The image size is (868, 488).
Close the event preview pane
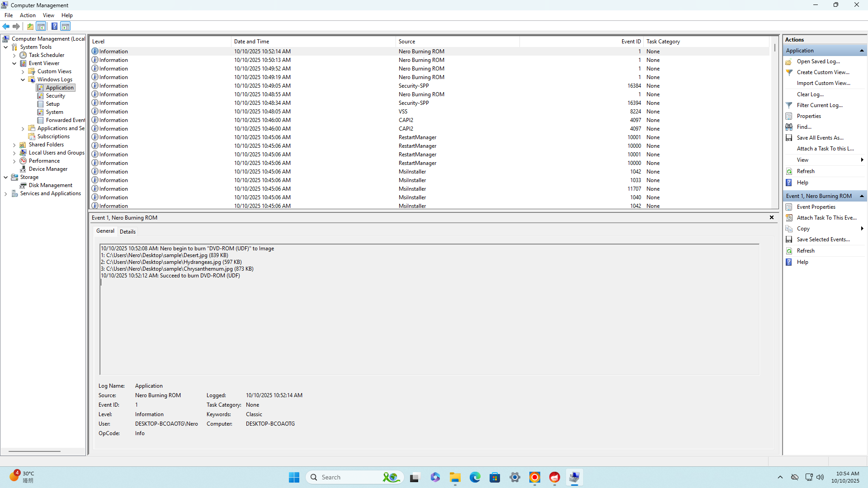tap(772, 217)
